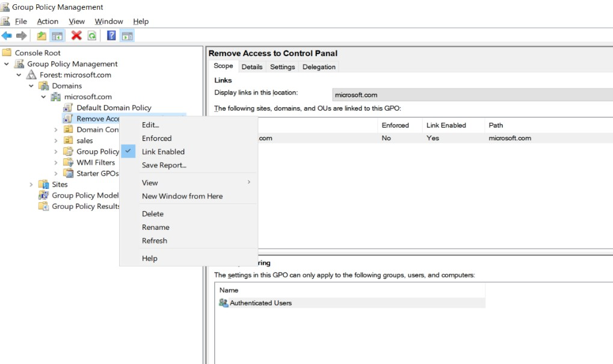Toggle Link Enabled in context menu
613x364 pixels.
(x=188, y=152)
